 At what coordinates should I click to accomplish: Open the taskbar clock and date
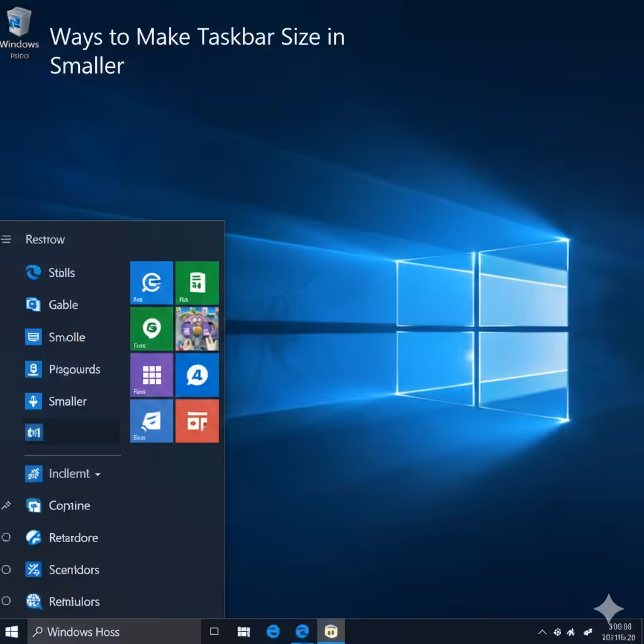pyautogui.click(x=619, y=631)
